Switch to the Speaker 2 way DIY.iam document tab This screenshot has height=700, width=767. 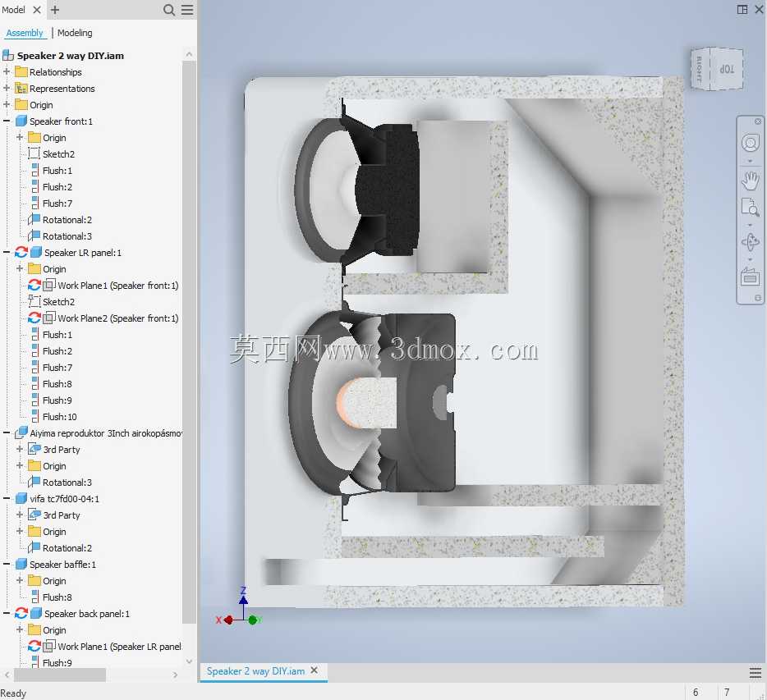pos(255,671)
